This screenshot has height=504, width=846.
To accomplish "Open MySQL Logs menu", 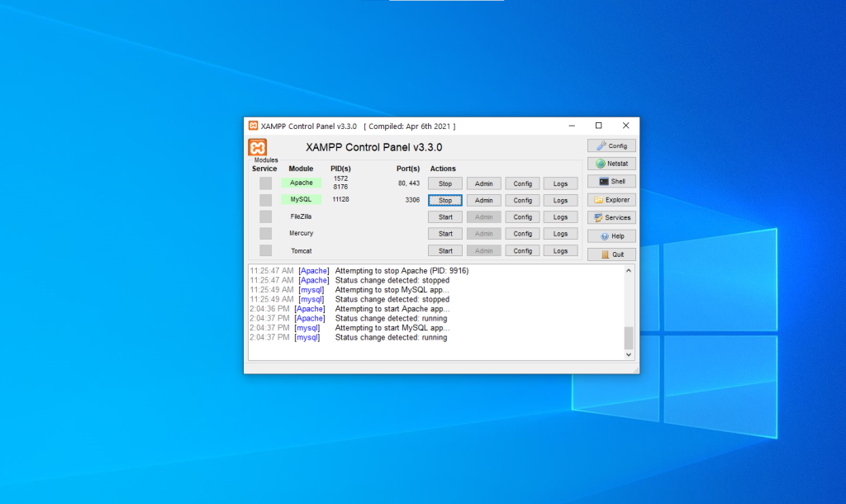I will click(x=560, y=200).
